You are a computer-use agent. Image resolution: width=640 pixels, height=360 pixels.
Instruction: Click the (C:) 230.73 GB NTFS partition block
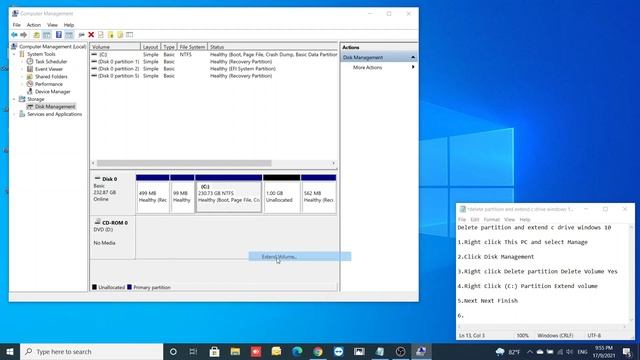[x=229, y=194]
